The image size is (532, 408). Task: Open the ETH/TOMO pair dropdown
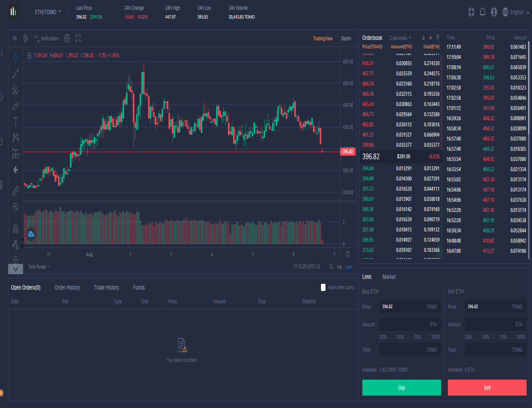(48, 12)
